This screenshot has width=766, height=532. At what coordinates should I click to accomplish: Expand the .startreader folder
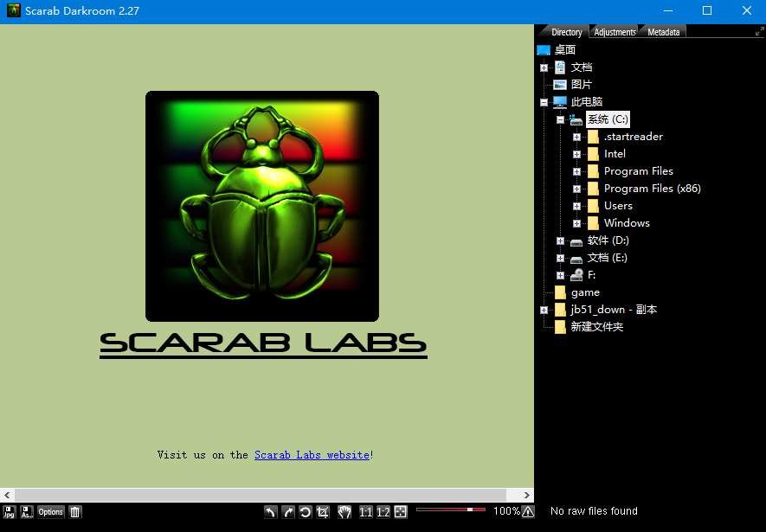click(577, 138)
